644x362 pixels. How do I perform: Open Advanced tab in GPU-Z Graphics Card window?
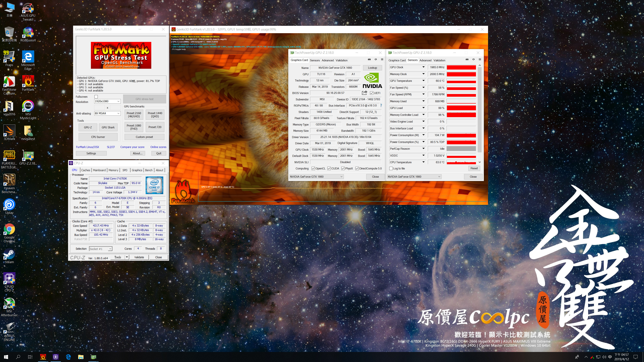pos(328,60)
